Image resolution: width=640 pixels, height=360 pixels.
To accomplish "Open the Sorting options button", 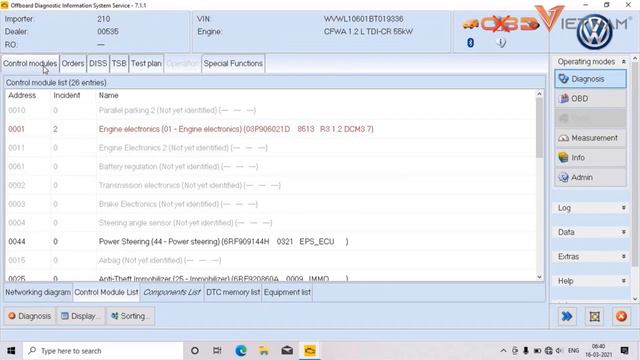I will [x=131, y=316].
